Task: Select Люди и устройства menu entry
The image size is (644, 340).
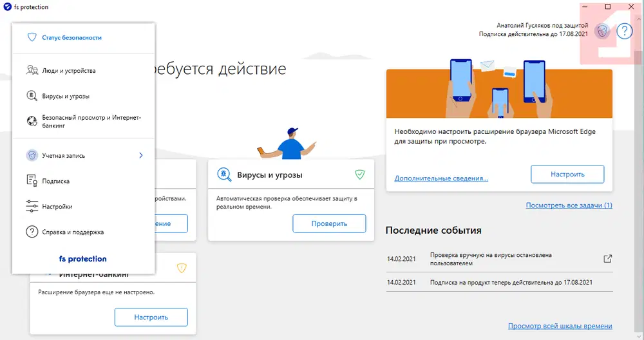Action: (x=83, y=71)
